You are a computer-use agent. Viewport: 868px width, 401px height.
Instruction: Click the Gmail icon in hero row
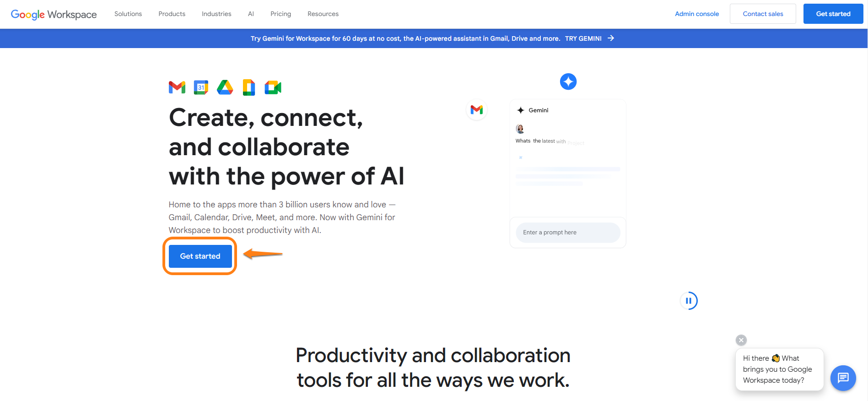click(x=177, y=87)
